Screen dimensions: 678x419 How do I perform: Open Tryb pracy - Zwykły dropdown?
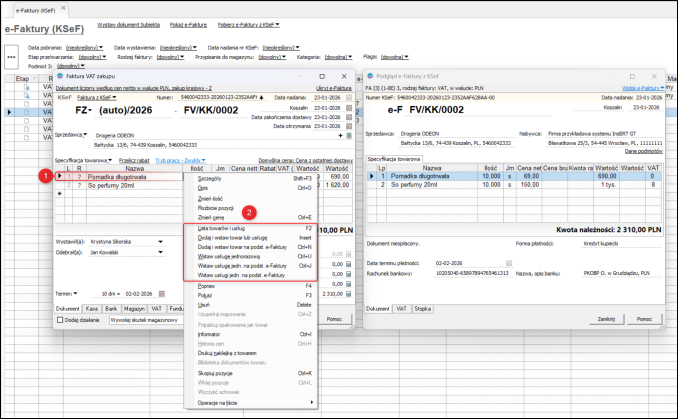[182, 159]
